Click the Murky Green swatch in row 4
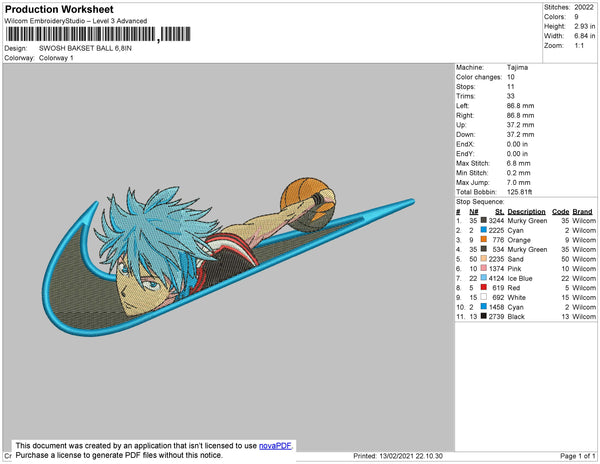The width and height of the screenshot is (600, 464). click(484, 249)
